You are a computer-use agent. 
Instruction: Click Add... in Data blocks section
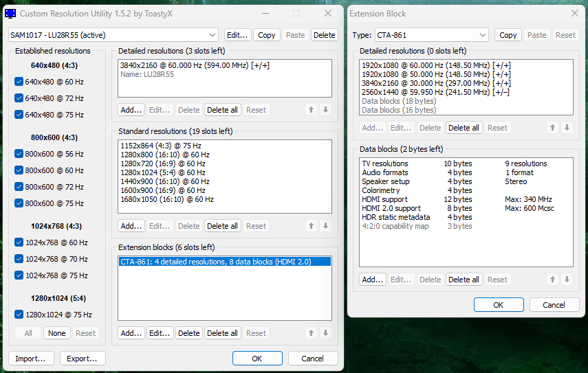pyautogui.click(x=373, y=280)
